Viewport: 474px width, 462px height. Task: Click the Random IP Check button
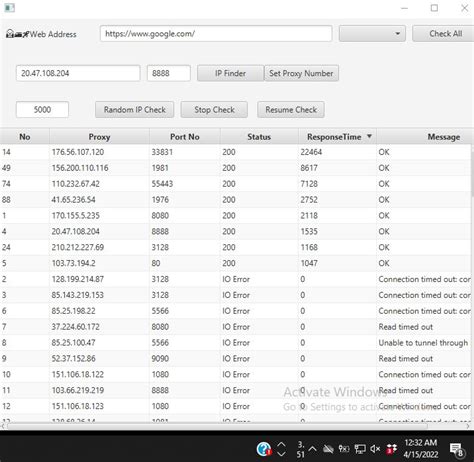[134, 110]
